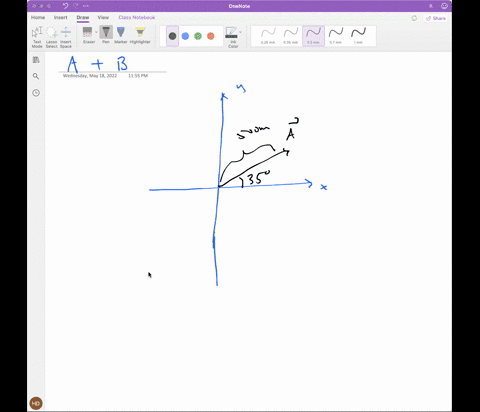This screenshot has height=412, width=480.
Task: Click the sync status icon
Action: (414, 18)
